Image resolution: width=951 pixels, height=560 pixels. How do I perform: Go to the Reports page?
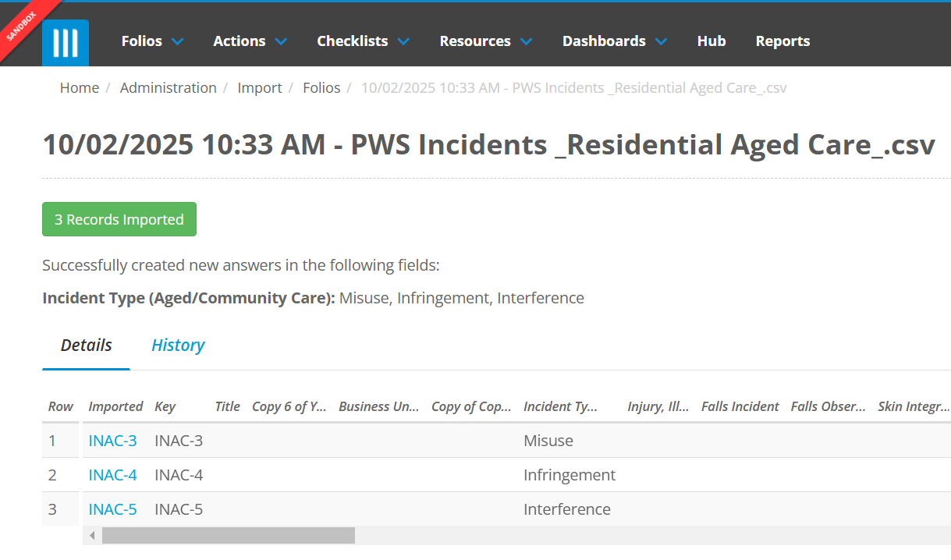pyautogui.click(x=782, y=41)
